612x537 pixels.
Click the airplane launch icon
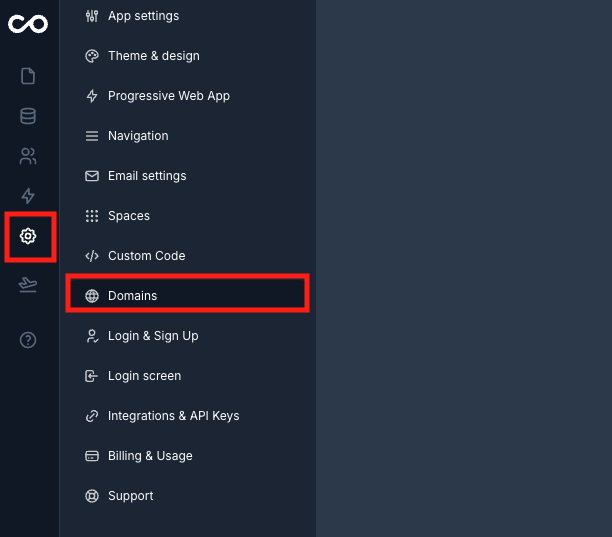click(28, 286)
